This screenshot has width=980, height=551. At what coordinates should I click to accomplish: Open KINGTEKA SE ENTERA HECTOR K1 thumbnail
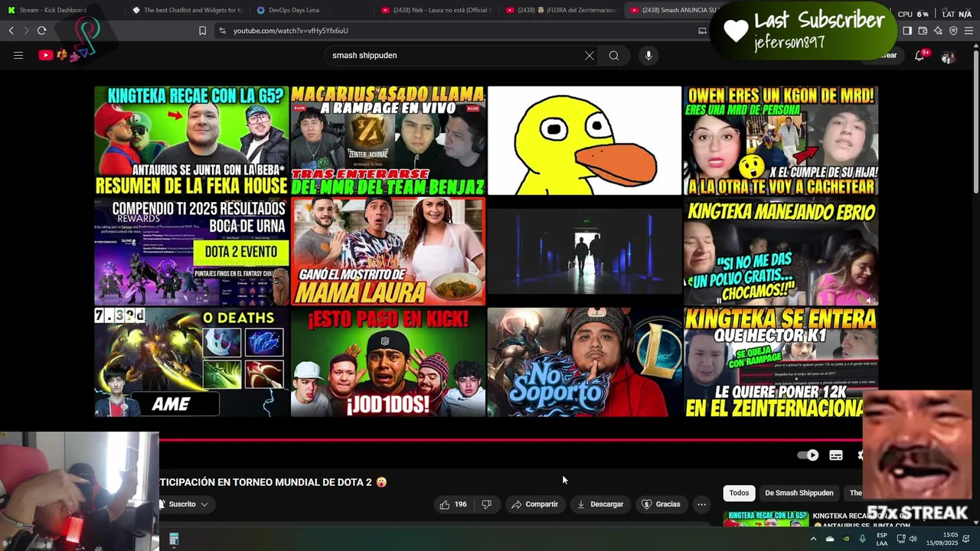click(x=781, y=362)
